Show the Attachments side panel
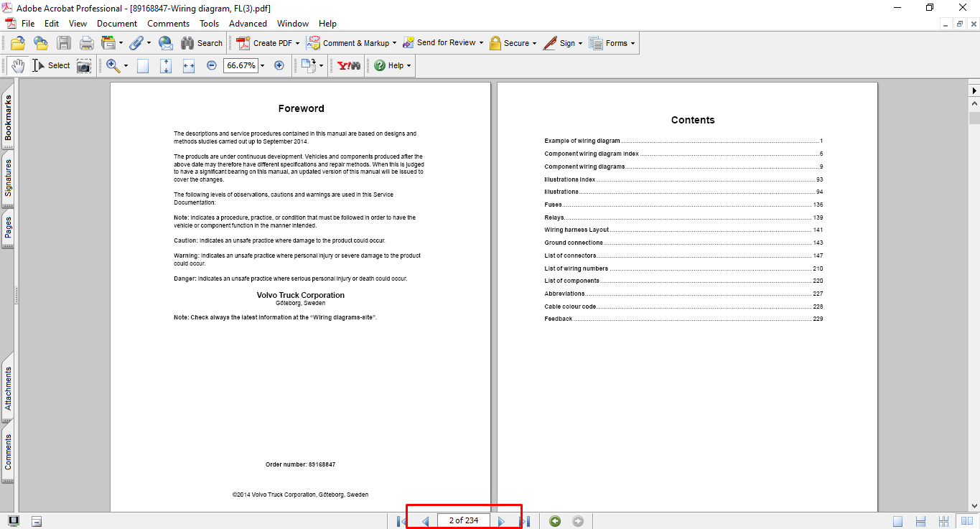The width and height of the screenshot is (980, 529). pos(8,388)
